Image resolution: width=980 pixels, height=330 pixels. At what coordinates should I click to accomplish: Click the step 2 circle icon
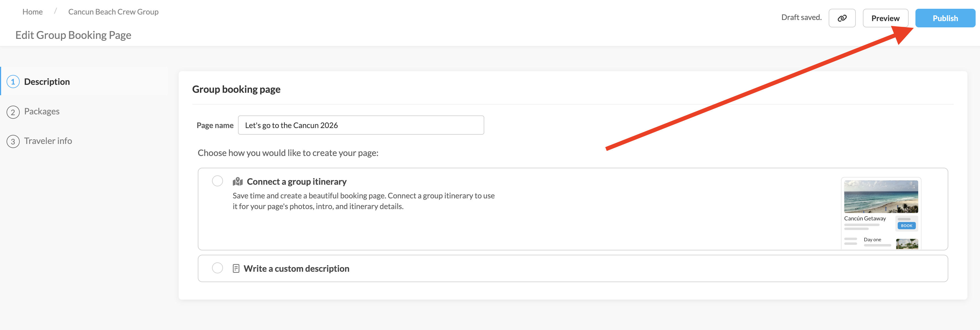point(13,112)
